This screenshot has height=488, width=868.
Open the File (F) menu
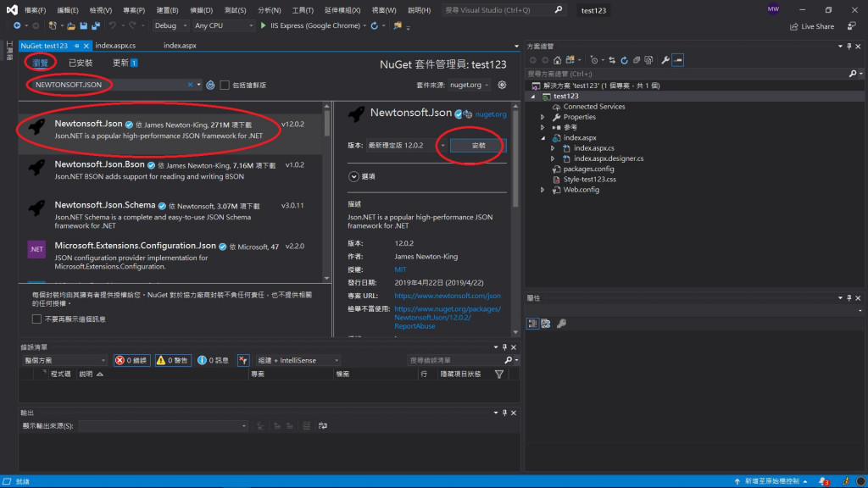(35, 10)
